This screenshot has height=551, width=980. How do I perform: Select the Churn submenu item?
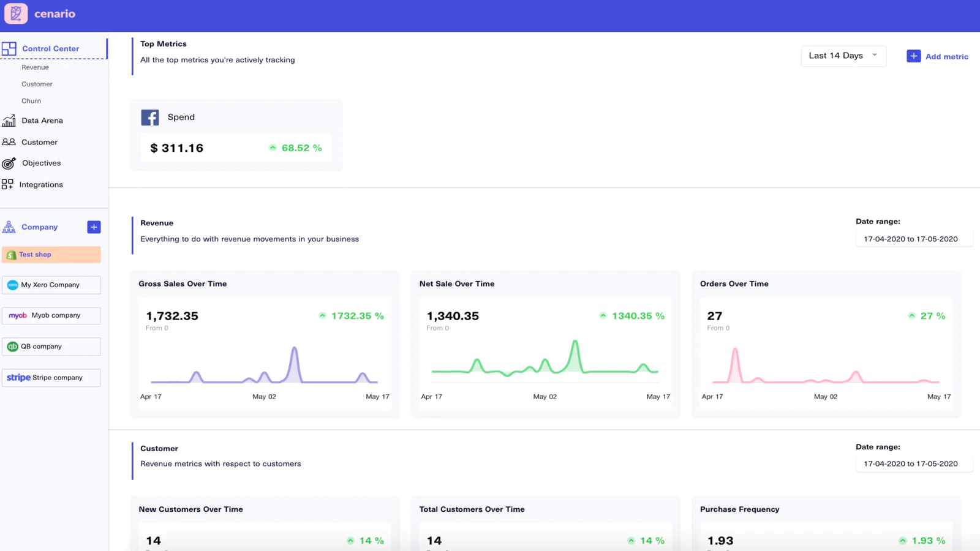tap(31, 101)
